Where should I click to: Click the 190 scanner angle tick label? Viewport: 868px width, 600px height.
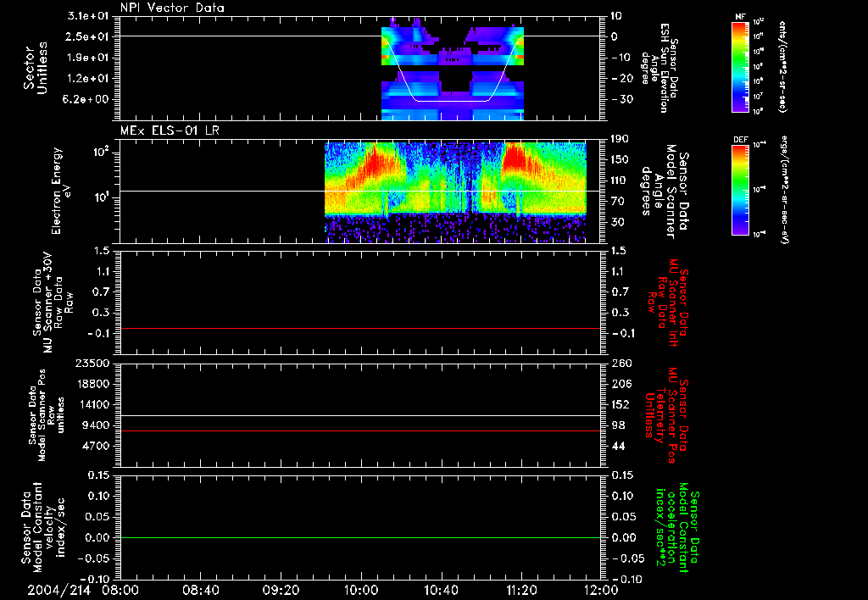(621, 139)
